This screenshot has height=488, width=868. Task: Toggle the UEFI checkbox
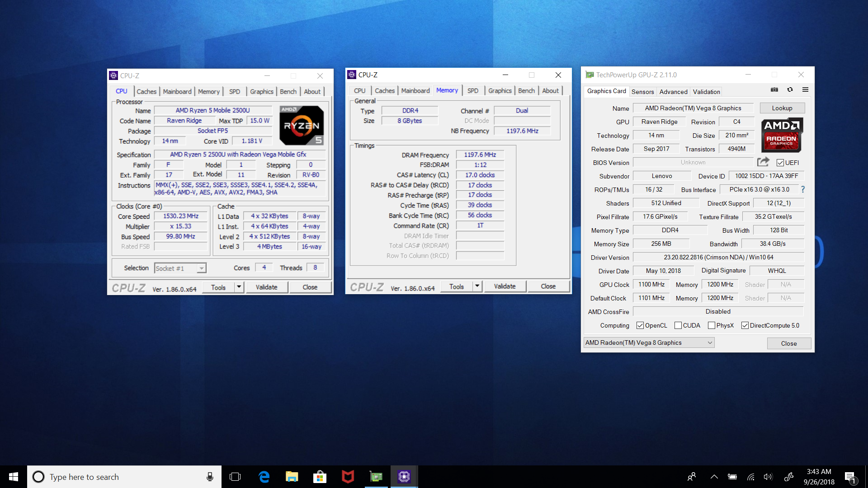tap(780, 163)
